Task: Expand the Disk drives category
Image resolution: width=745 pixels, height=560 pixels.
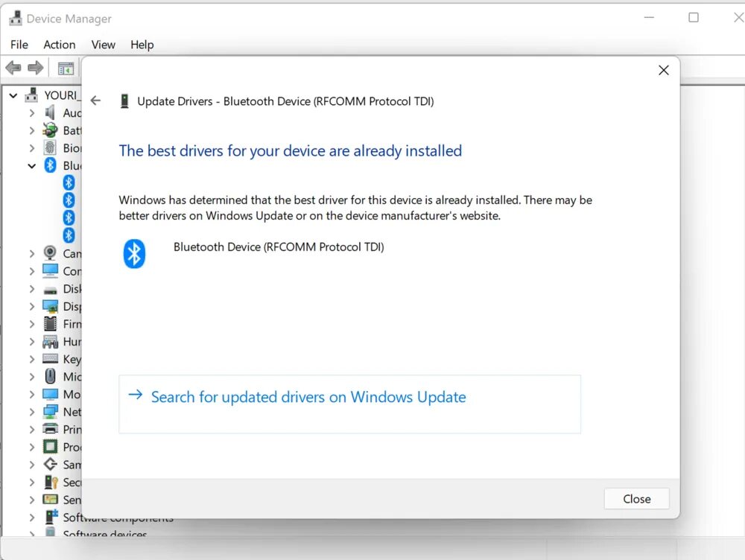Action: point(32,289)
